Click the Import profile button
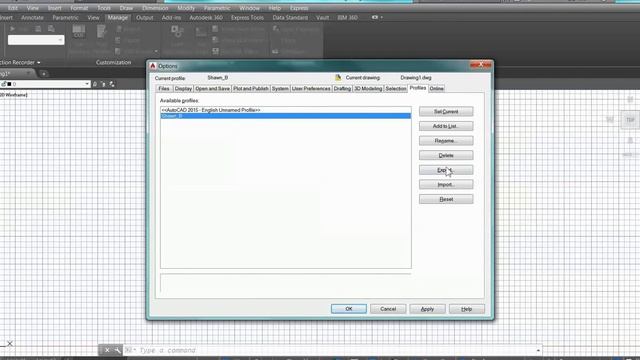 pos(446,184)
